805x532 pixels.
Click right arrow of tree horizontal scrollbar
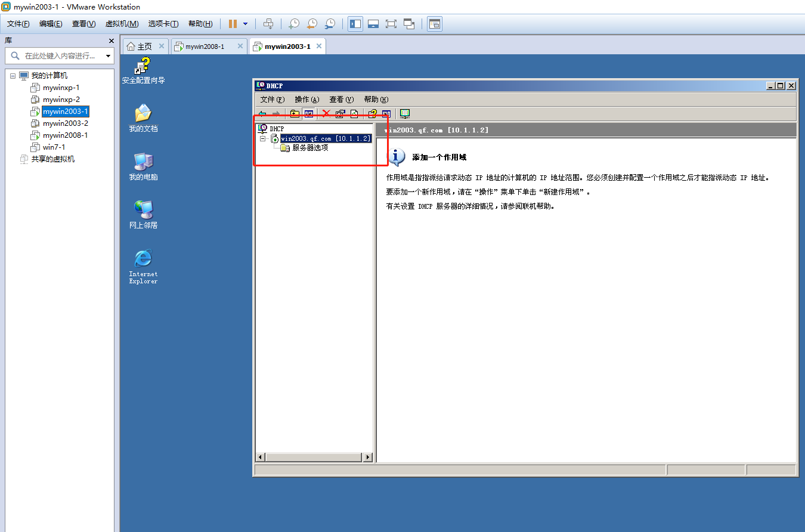(x=368, y=457)
